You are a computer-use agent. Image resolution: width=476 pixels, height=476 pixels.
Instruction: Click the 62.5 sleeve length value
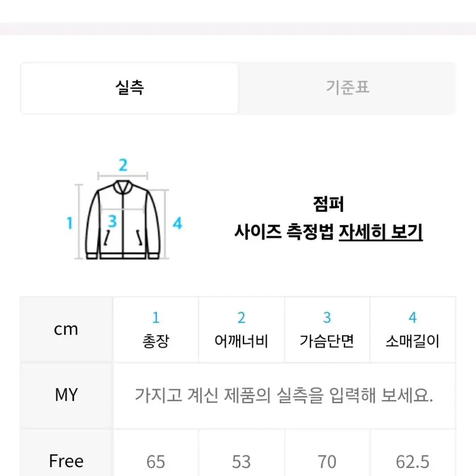[x=413, y=462]
